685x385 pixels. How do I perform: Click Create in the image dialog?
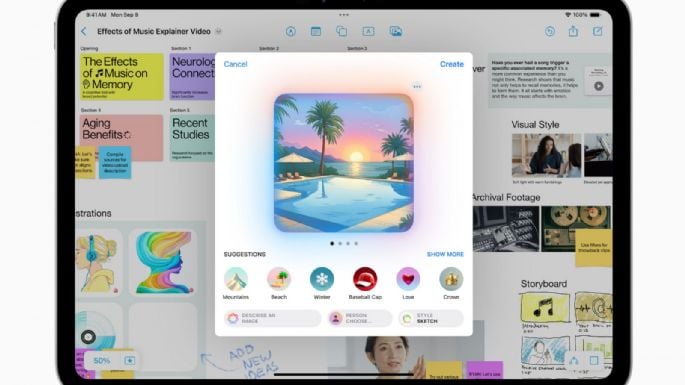pyautogui.click(x=452, y=64)
